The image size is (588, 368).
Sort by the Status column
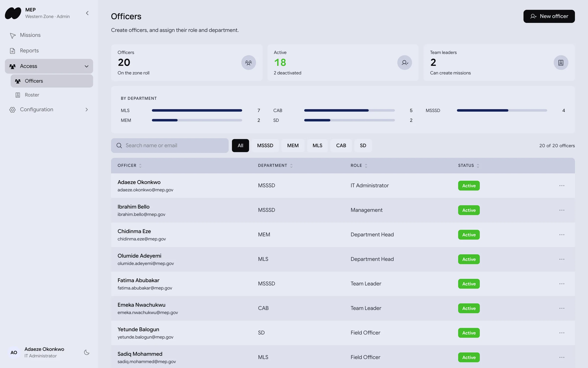pyautogui.click(x=468, y=166)
